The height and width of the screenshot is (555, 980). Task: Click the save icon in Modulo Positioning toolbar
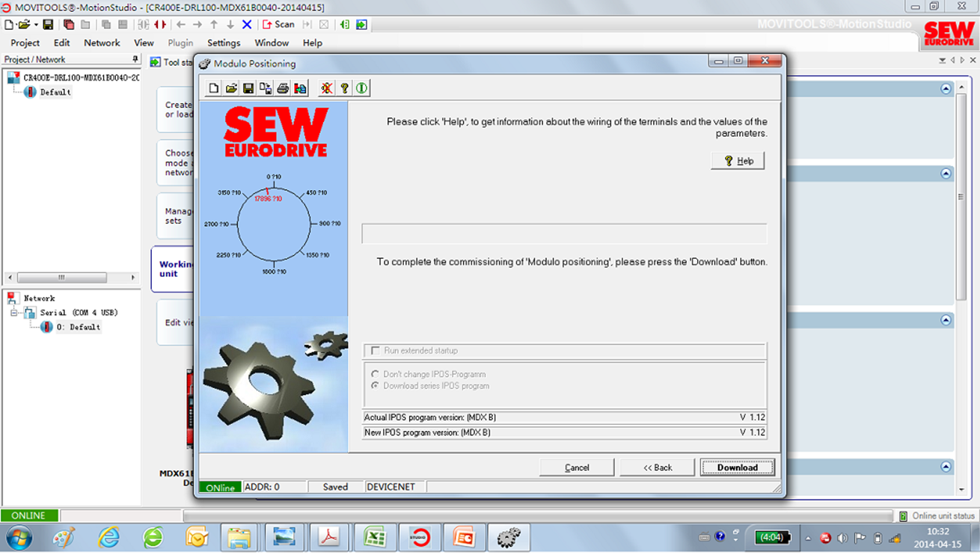(248, 88)
